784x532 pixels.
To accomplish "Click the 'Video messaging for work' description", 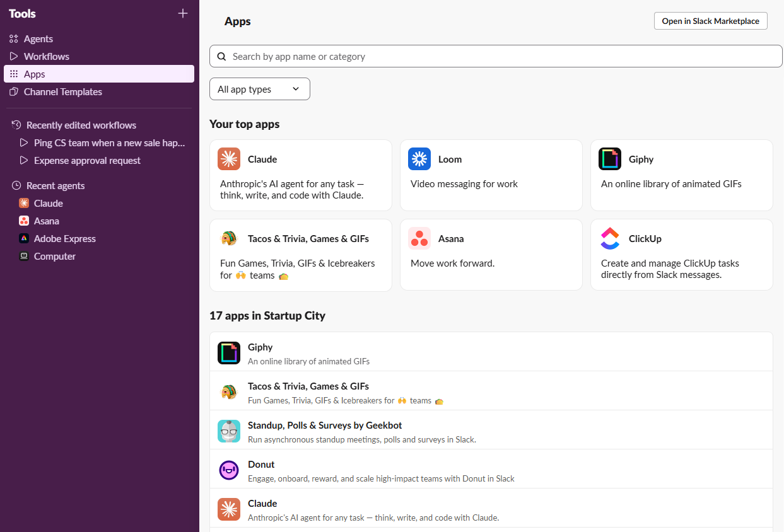I will (x=464, y=184).
